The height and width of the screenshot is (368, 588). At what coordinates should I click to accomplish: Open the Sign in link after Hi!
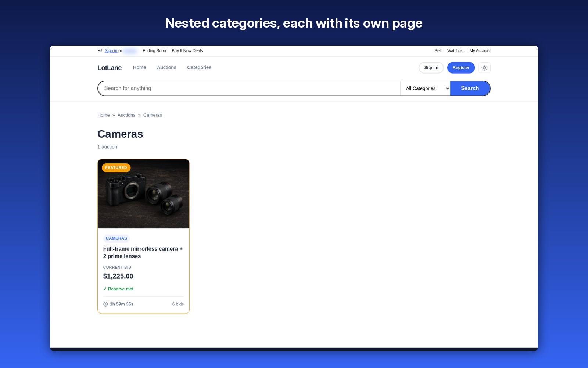click(x=111, y=51)
